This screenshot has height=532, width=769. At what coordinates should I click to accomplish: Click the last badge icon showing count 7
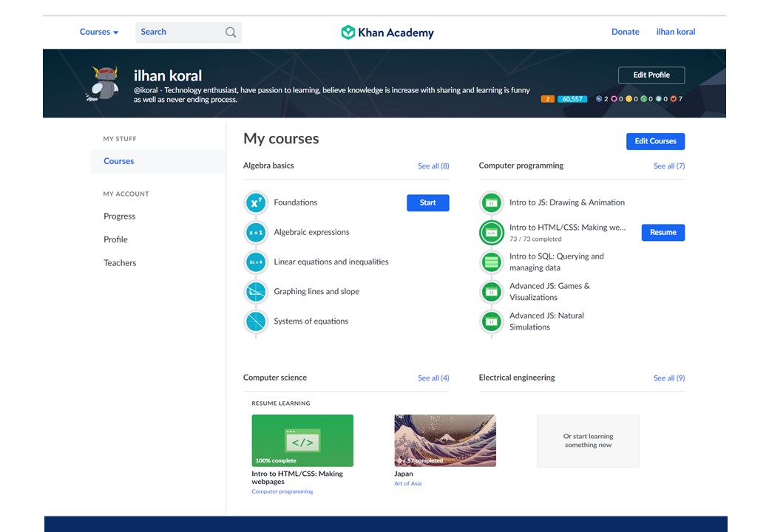pos(674,99)
